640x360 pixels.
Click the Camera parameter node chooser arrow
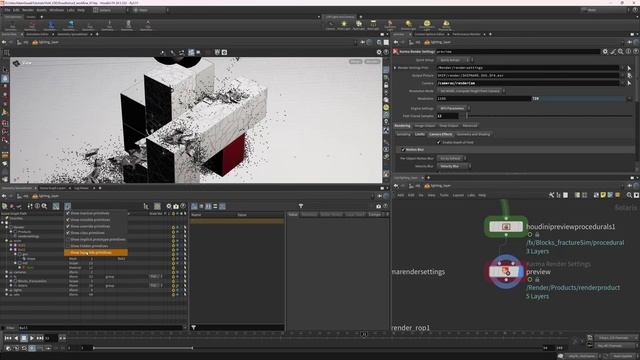click(x=629, y=83)
